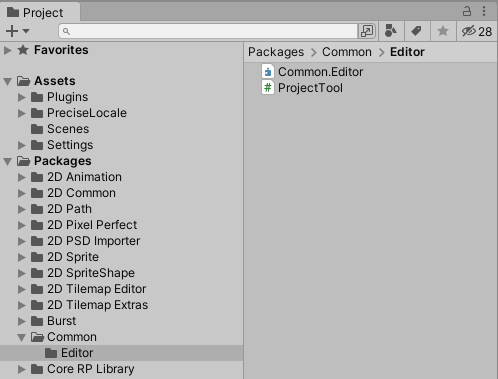The image size is (498, 379).
Task: Select the Common.Editor assembly definition icon
Action: [268, 72]
